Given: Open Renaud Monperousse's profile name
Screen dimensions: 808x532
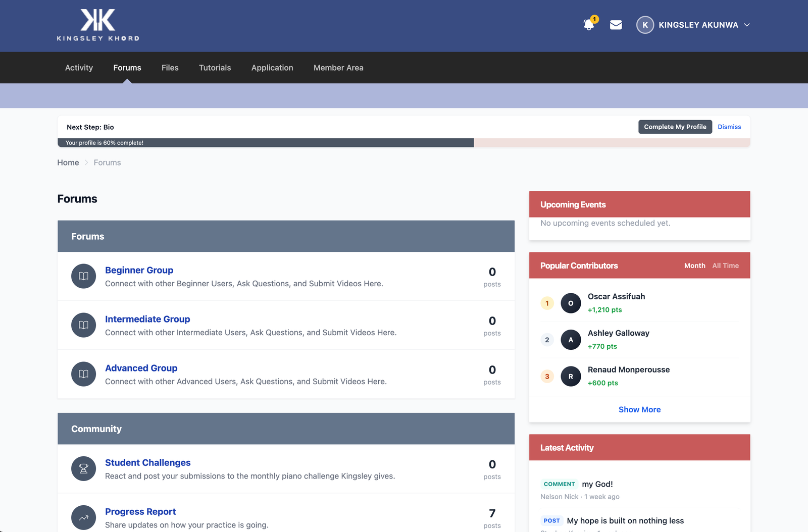Looking at the screenshot, I should tap(628, 369).
